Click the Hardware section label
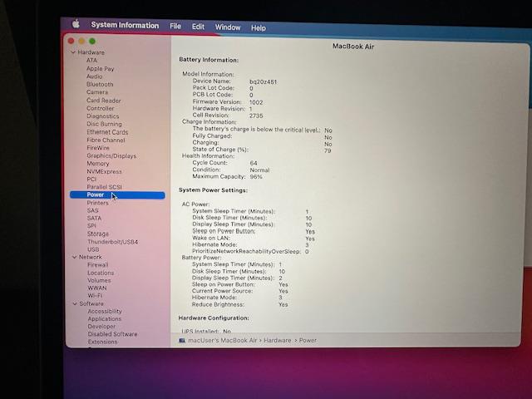This screenshot has height=399, width=532. (91, 52)
